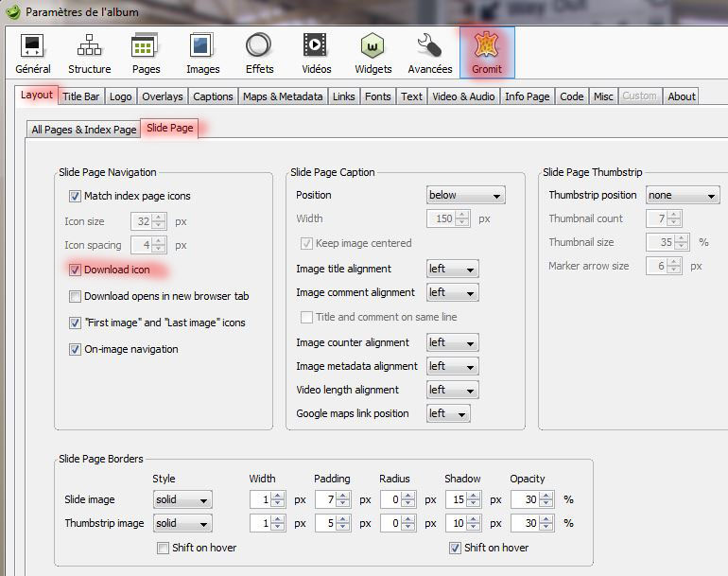728x576 pixels.
Task: Enable Download opens in new browser tab
Action: (x=76, y=296)
